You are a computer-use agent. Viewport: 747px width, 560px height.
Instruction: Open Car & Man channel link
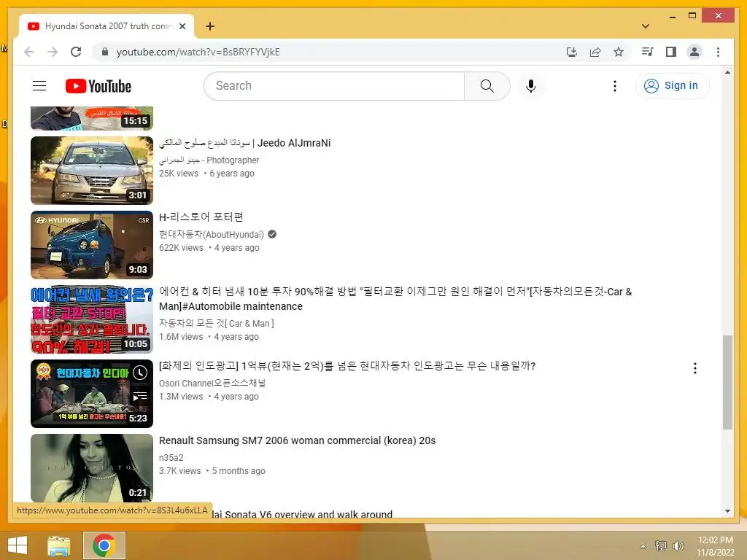pyautogui.click(x=217, y=323)
